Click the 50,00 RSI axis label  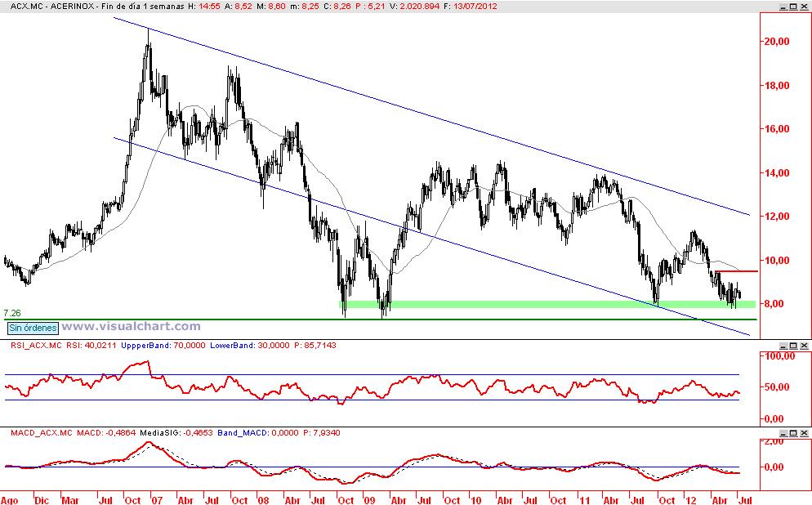pyautogui.click(x=778, y=387)
